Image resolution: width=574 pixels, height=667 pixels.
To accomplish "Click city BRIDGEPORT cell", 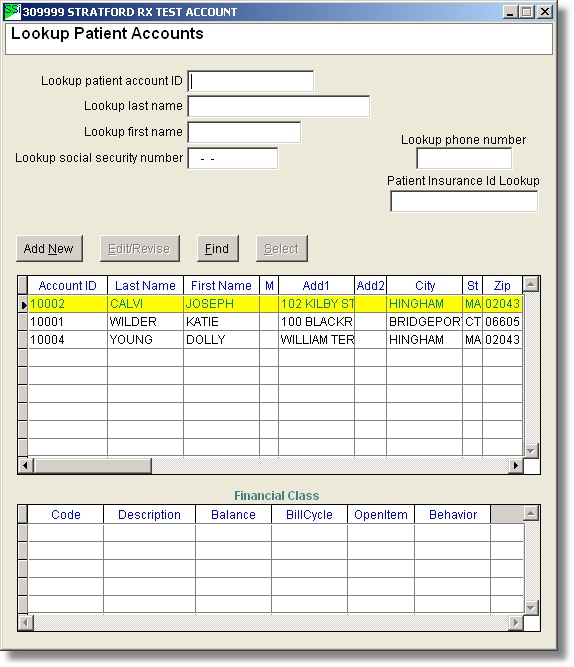I will tap(425, 322).
